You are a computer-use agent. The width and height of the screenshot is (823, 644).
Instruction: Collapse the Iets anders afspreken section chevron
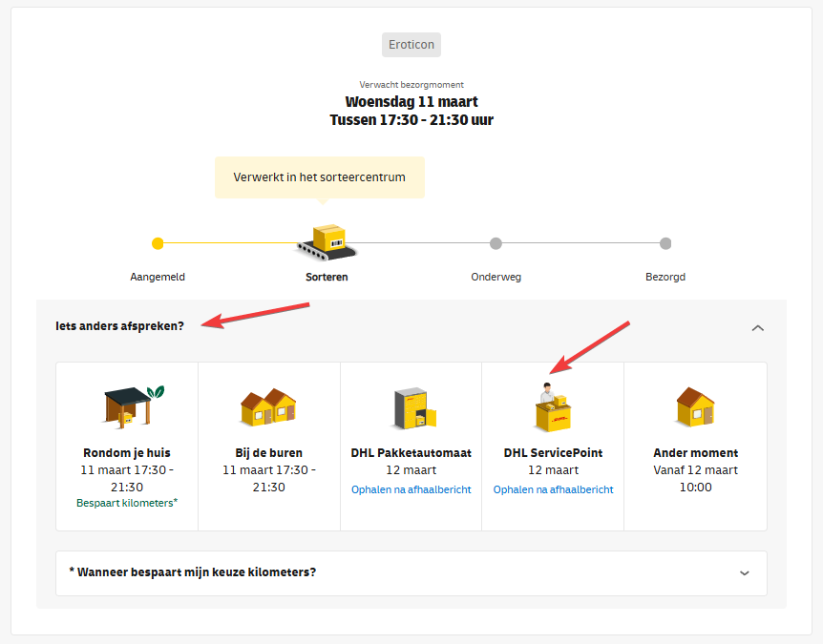(757, 328)
